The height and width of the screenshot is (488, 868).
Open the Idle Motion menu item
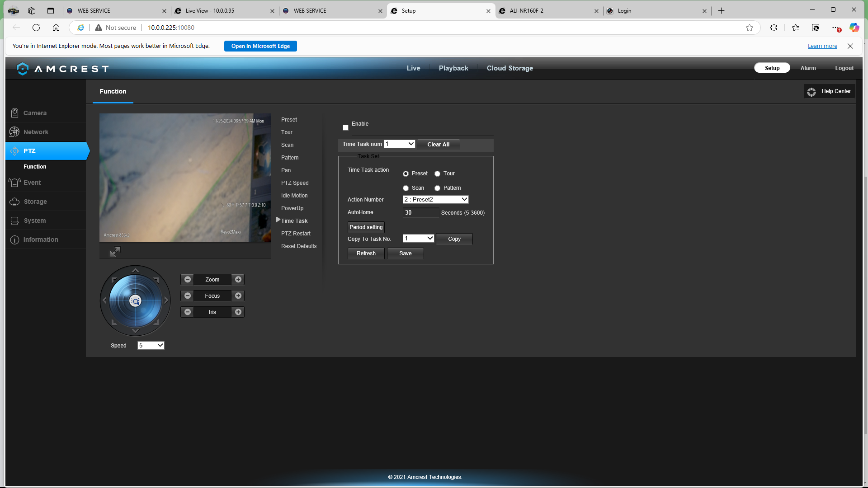pyautogui.click(x=294, y=196)
